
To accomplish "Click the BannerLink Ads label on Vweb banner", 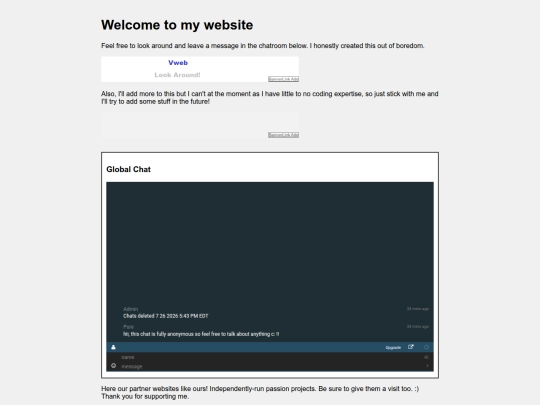I will pos(283,79).
